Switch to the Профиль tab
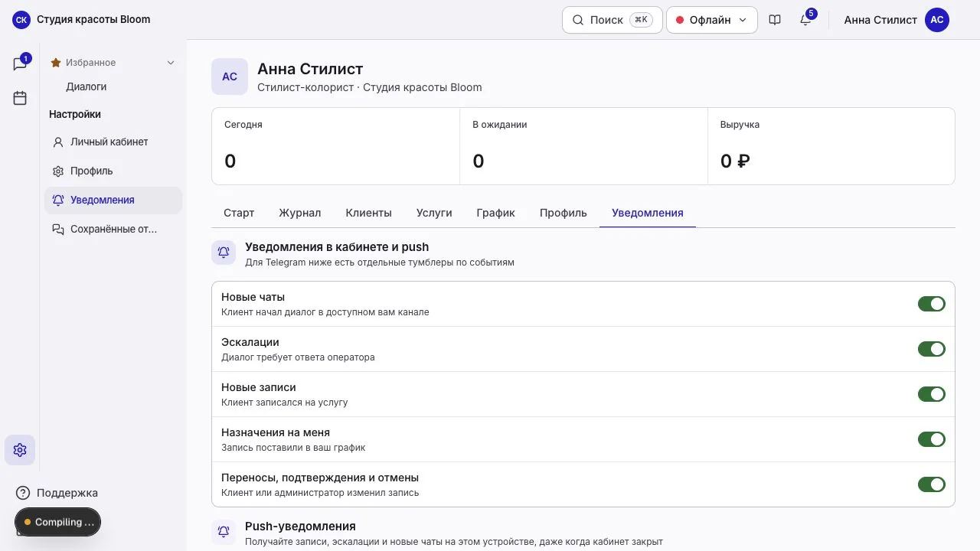The height and width of the screenshot is (551, 980). (x=563, y=213)
